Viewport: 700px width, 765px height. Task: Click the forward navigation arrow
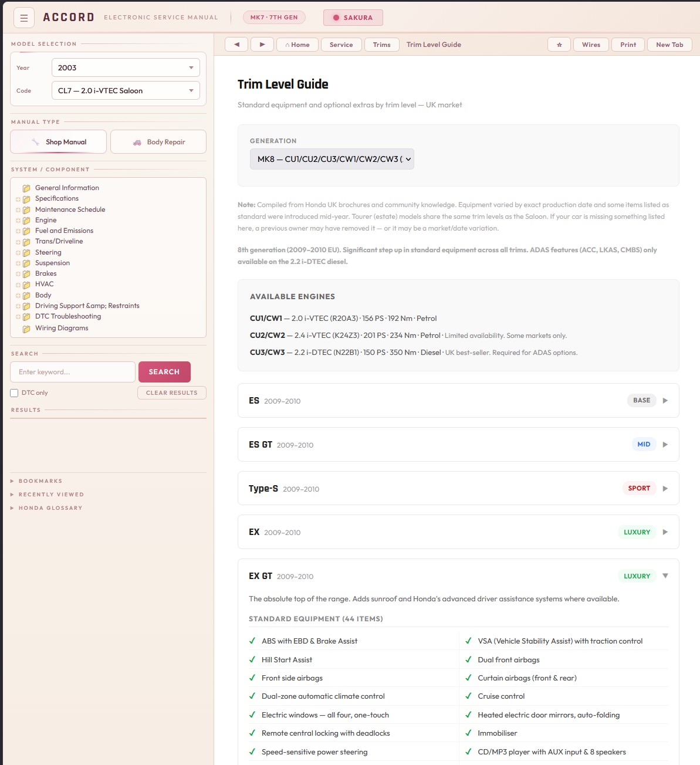pyautogui.click(x=262, y=45)
